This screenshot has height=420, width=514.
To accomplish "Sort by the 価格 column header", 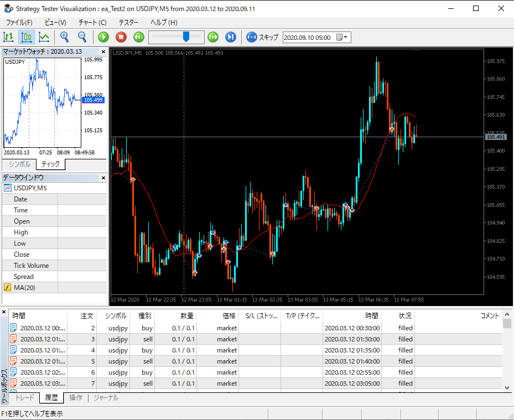I will (x=217, y=315).
